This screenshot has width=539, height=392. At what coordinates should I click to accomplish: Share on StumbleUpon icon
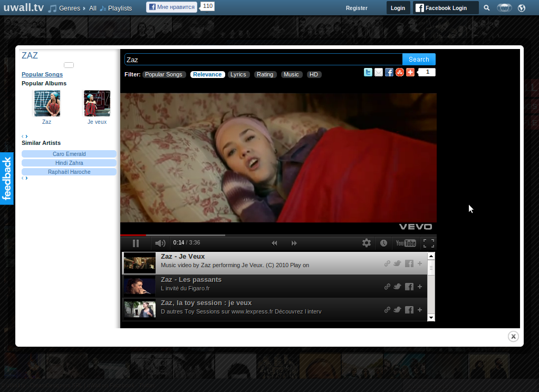click(399, 72)
